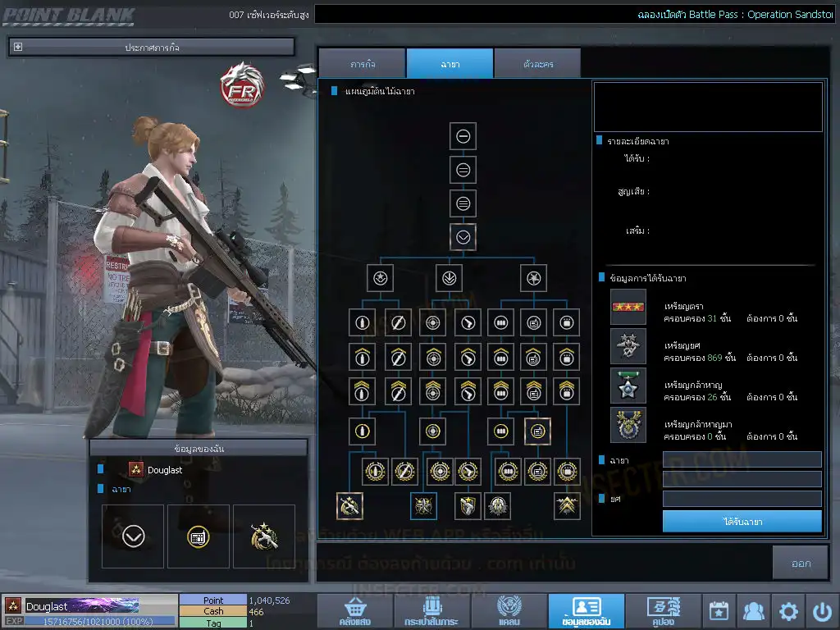840x630 pixels.
Task: Open the คลังแสง shop basket icon
Action: click(x=354, y=611)
